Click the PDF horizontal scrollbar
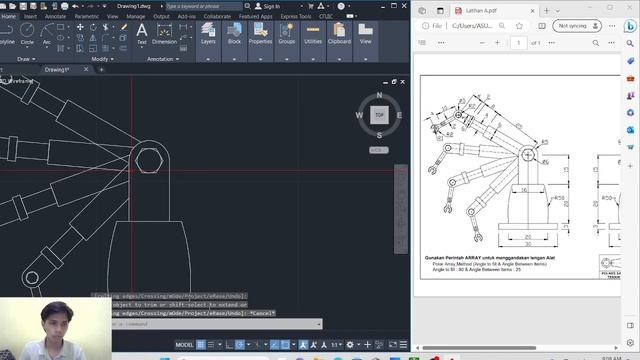640x360 pixels. coord(479,348)
